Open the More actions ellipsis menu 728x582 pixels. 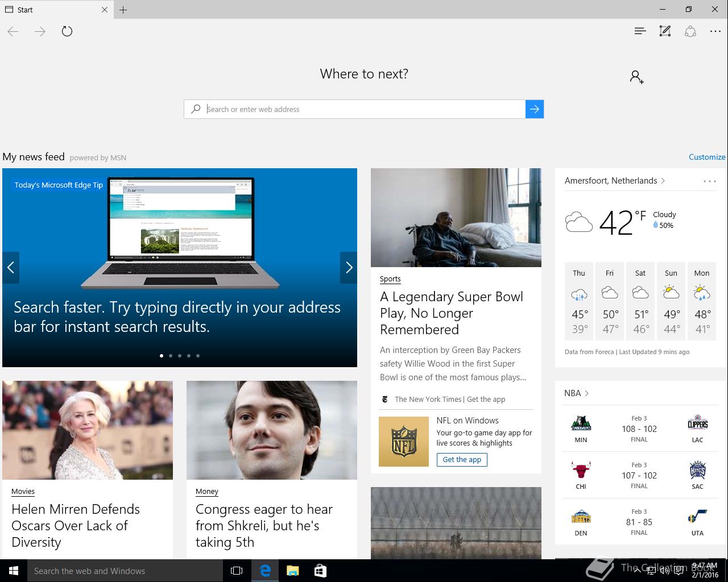(x=715, y=31)
